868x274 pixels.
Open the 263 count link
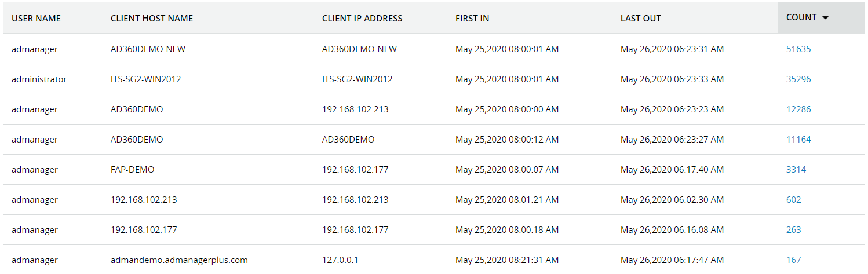(794, 230)
